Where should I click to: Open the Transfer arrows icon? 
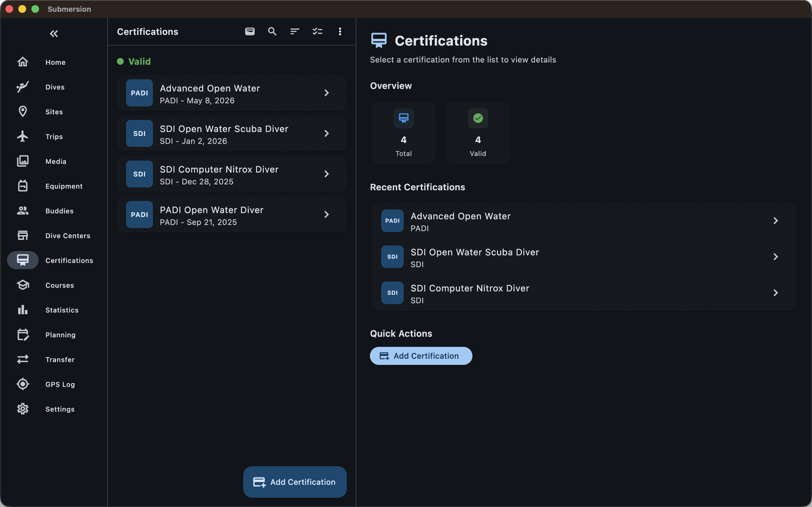point(23,359)
